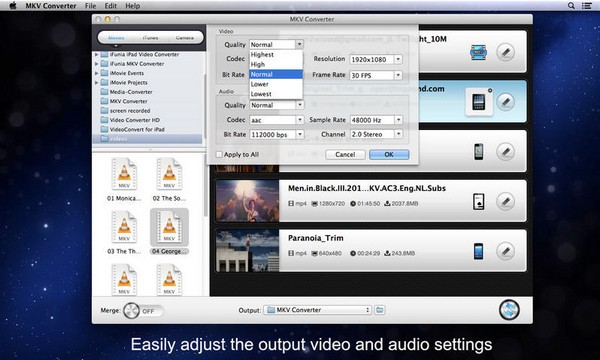Switch to the iTunes source tab

pyautogui.click(x=150, y=38)
